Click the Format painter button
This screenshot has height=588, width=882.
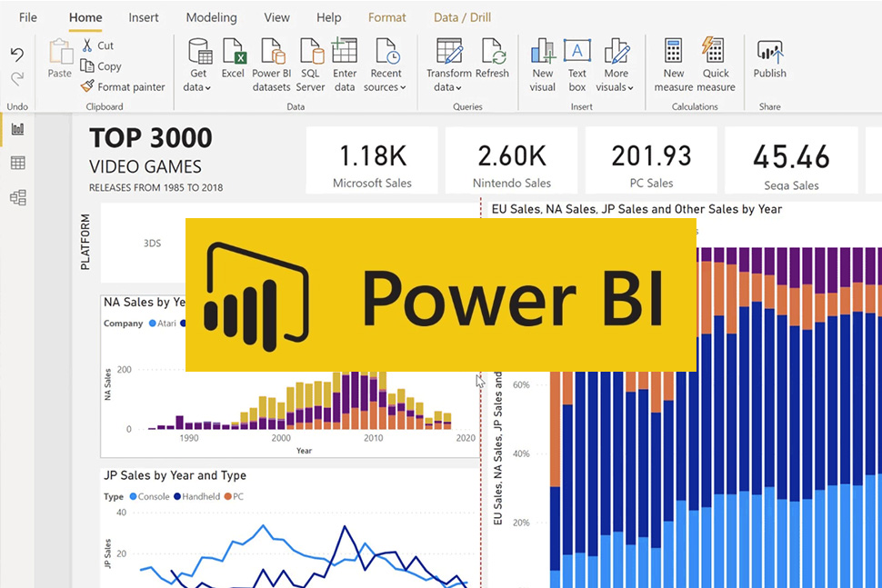(123, 87)
